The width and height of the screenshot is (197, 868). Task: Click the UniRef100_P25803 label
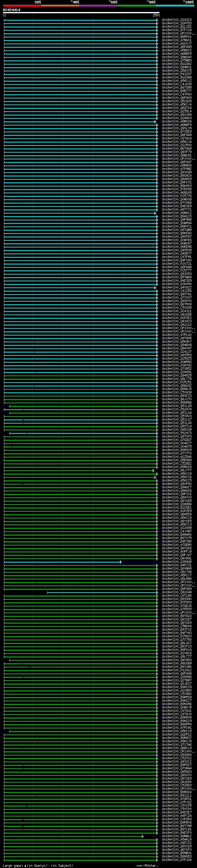coord(177,636)
